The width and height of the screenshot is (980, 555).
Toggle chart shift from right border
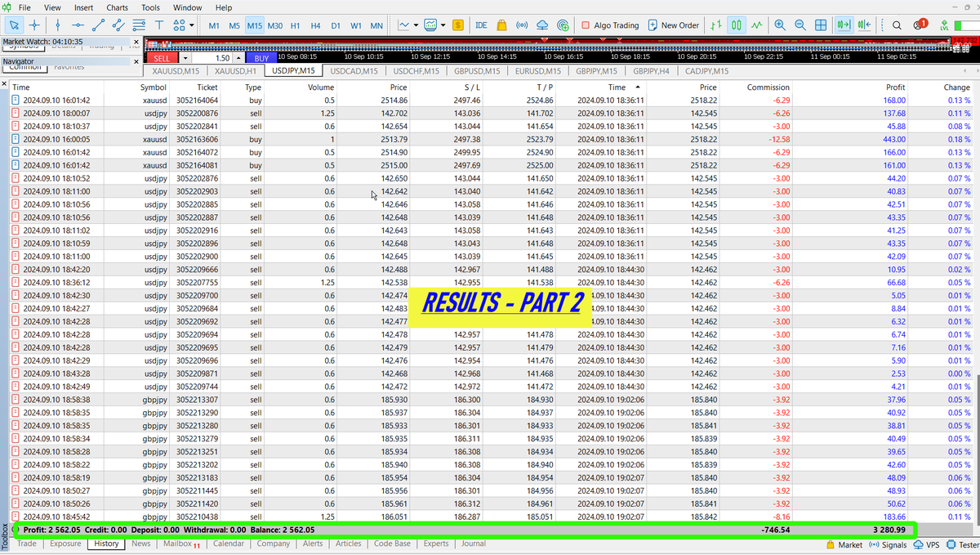(865, 25)
